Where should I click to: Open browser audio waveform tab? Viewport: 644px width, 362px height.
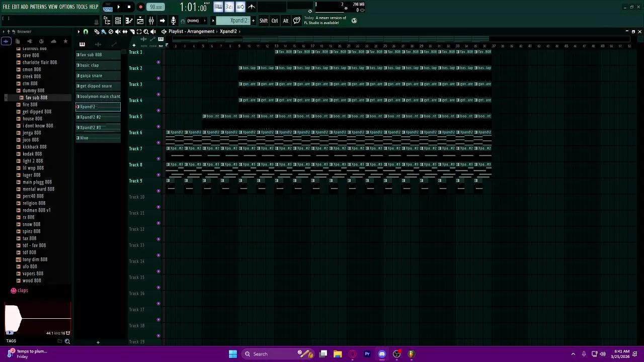click(x=6, y=41)
